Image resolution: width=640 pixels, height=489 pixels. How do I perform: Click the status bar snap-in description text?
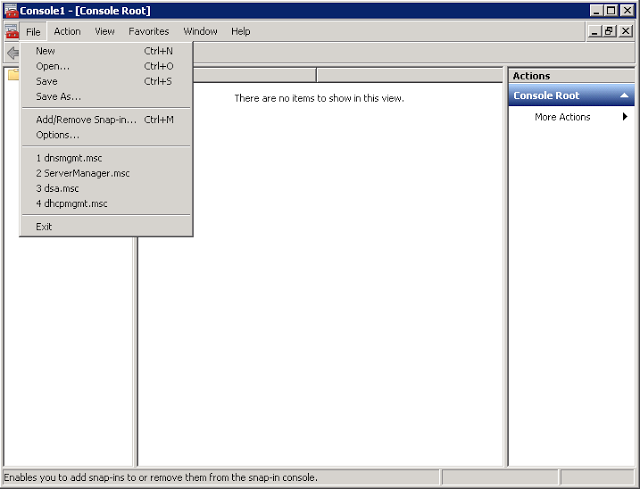[160, 477]
